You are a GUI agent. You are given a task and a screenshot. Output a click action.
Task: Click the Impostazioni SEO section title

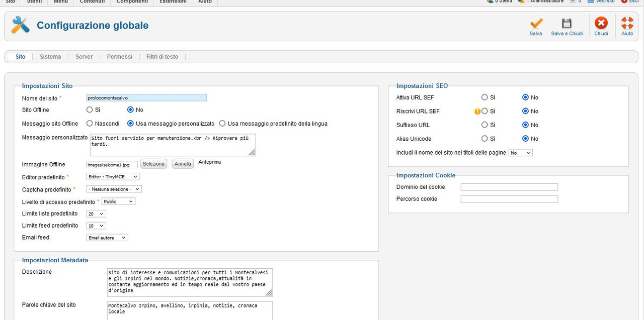coord(422,86)
